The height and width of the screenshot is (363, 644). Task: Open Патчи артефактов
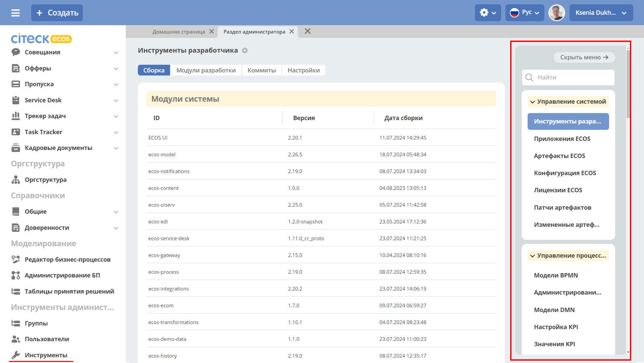(x=562, y=207)
